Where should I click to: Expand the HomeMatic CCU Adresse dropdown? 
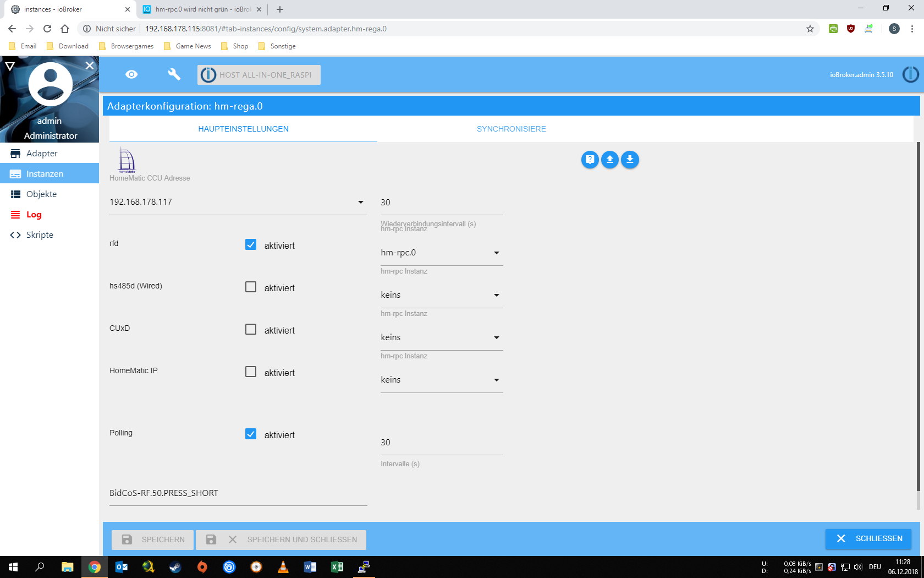point(238,202)
